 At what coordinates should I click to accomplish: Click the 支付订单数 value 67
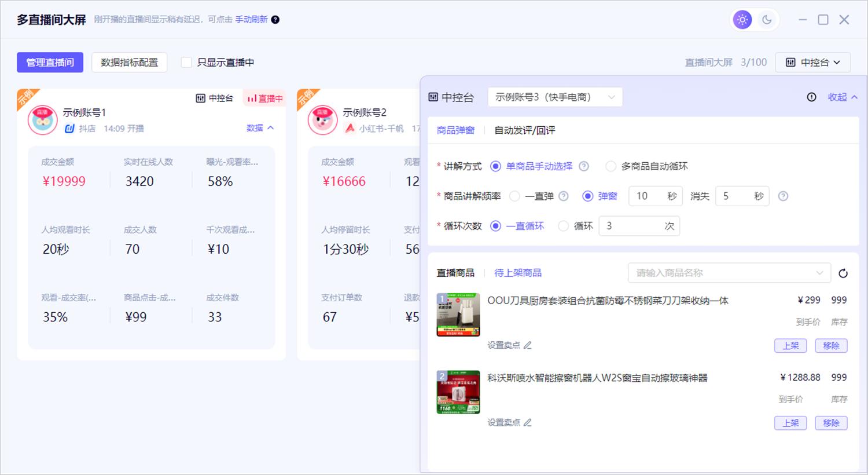(x=330, y=317)
